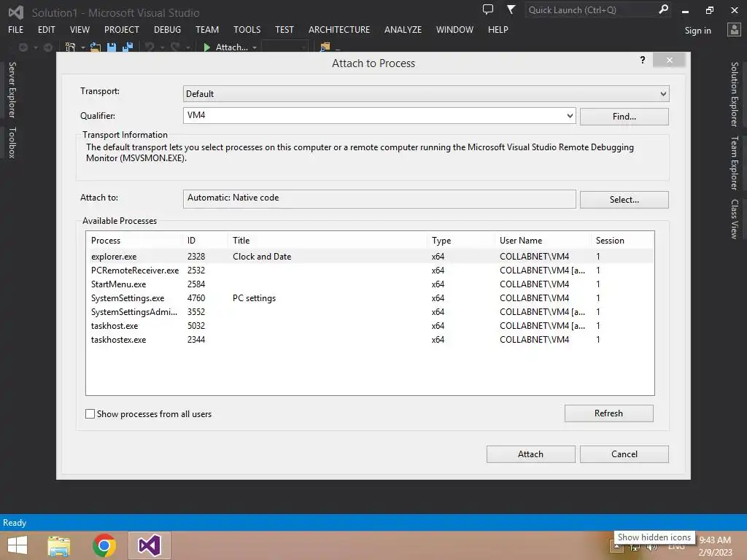
Task: Click the Redo toolbar icon
Action: point(175,47)
